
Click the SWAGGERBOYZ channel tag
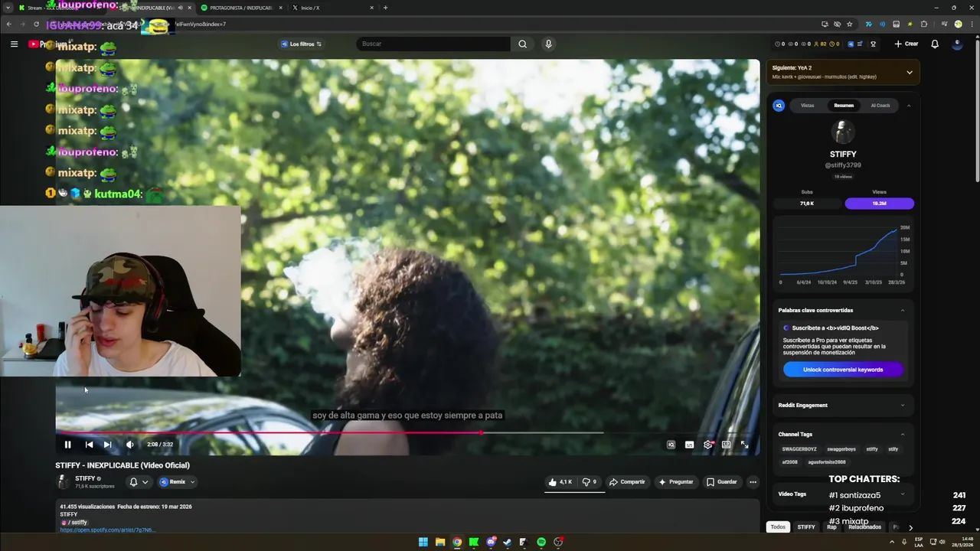tap(799, 449)
